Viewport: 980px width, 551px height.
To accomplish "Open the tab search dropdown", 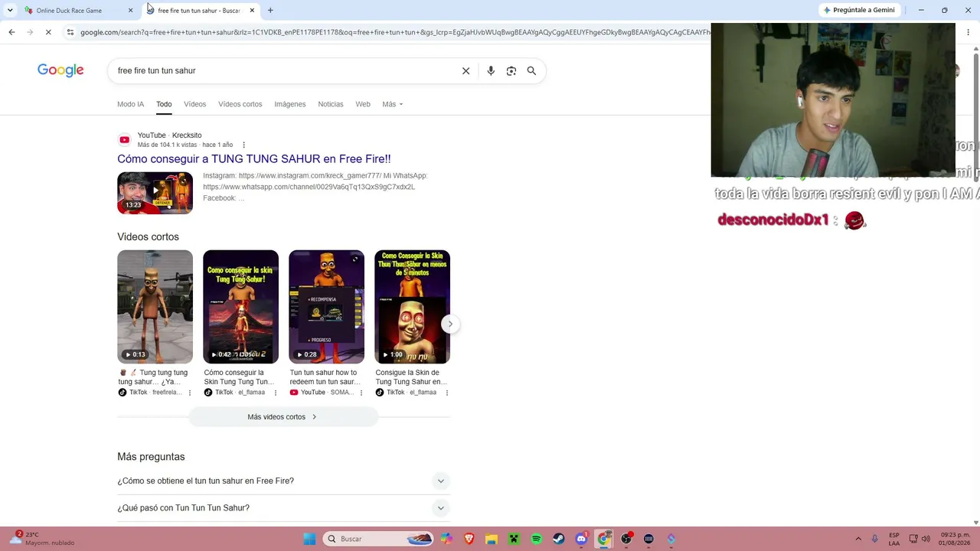I will (x=9, y=11).
